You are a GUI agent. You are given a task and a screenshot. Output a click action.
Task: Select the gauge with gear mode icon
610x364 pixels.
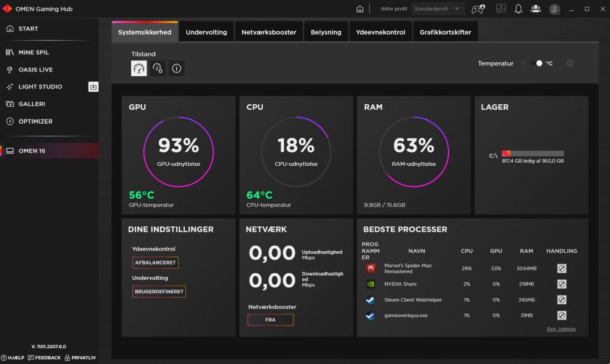coord(157,68)
